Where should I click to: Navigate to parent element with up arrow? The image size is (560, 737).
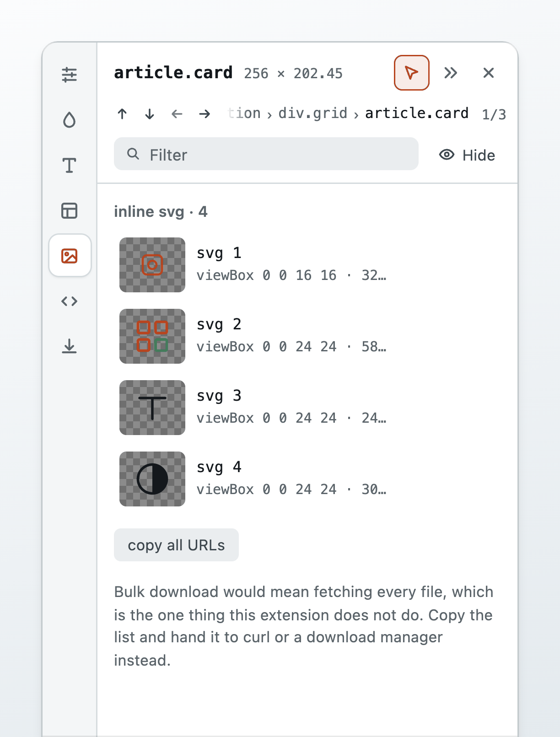pyautogui.click(x=122, y=113)
